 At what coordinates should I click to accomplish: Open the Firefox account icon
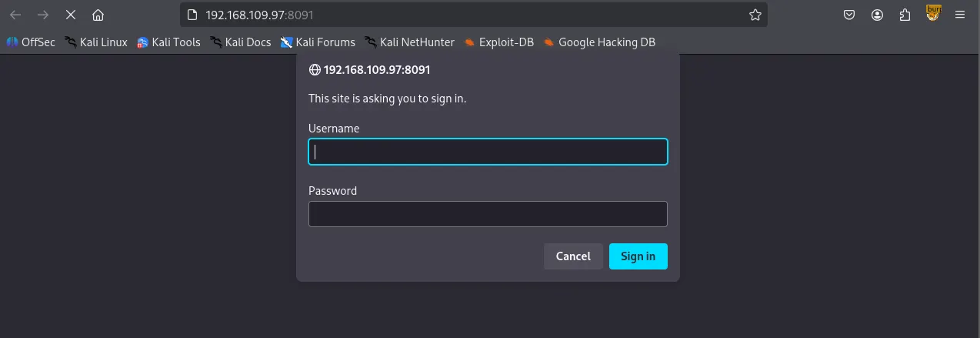click(x=878, y=15)
